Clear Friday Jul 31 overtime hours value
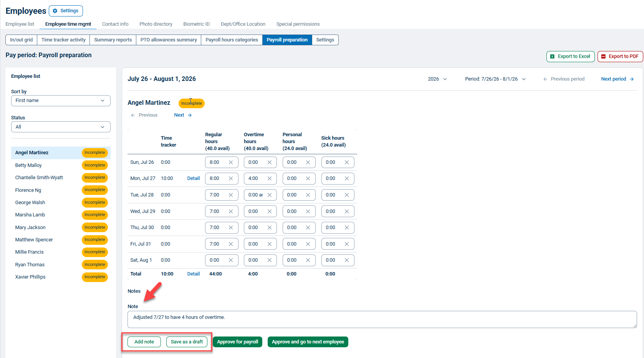Viewport: 644px width, 358px height. click(x=270, y=244)
